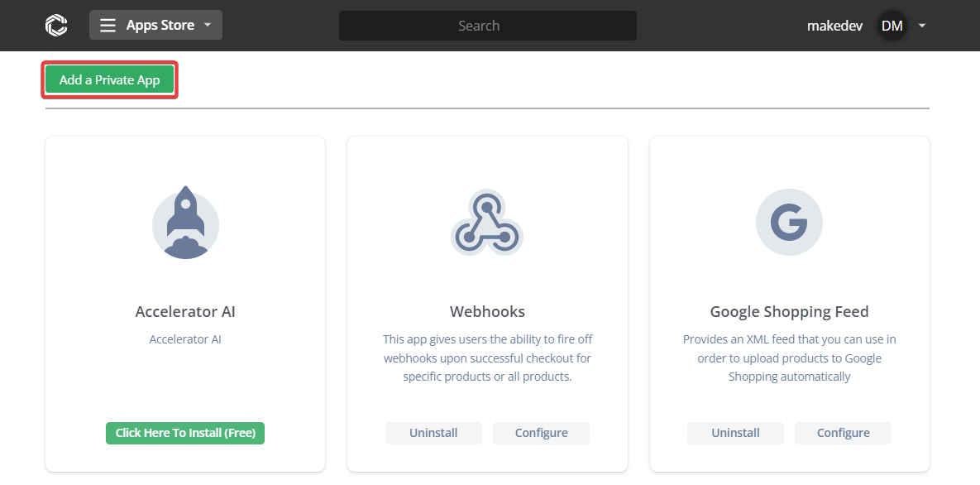This screenshot has height=485, width=980.
Task: Select the Webhooks app title
Action: (487, 312)
